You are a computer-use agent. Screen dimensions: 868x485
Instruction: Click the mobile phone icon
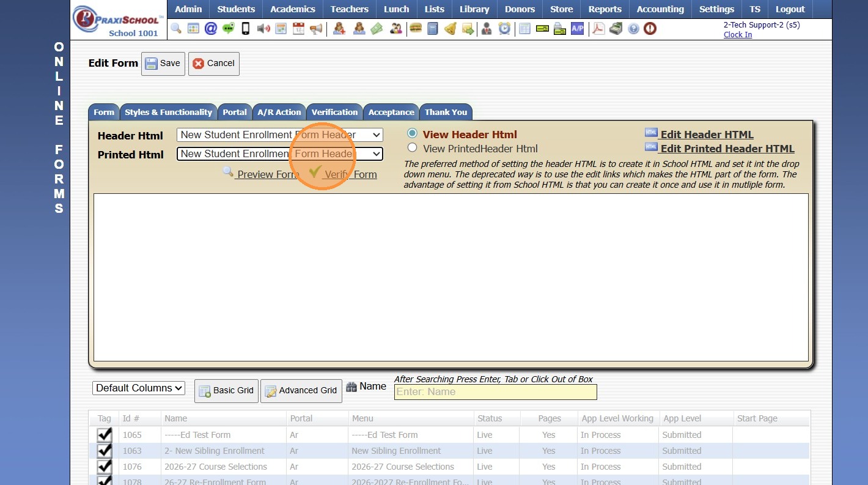246,28
